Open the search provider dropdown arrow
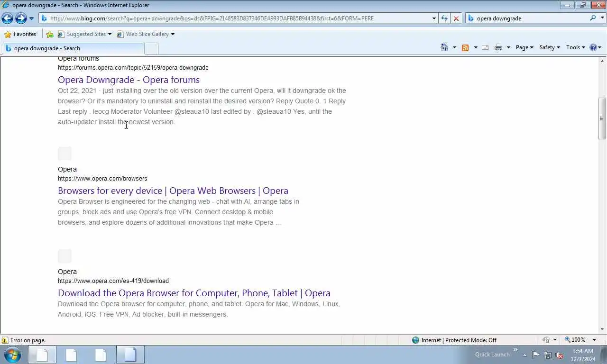 click(601, 18)
